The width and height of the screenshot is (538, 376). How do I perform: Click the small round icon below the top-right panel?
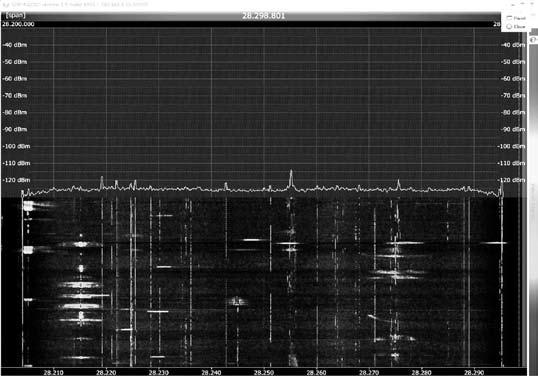click(x=533, y=40)
